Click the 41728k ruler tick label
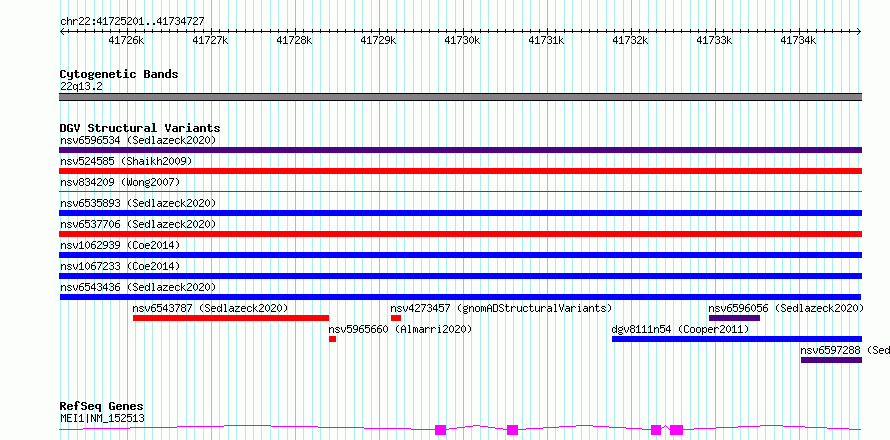Viewport: 890px width, 440px height. [x=295, y=40]
